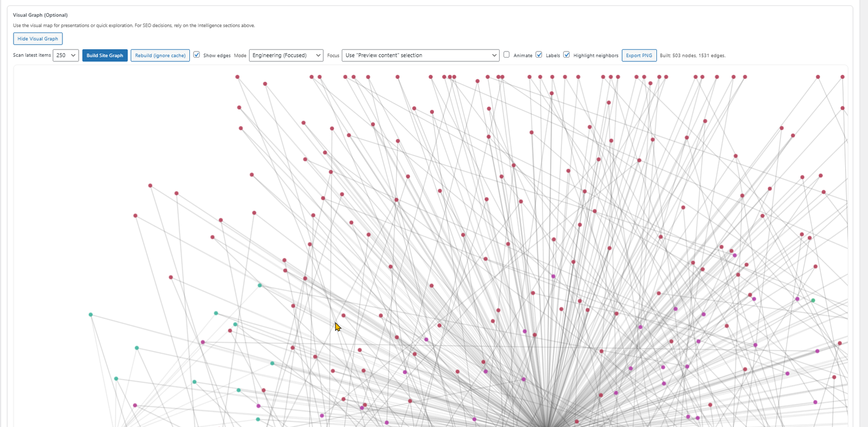The height and width of the screenshot is (427, 868).
Task: Select the leftmost teal node in the graph
Action: tap(91, 315)
